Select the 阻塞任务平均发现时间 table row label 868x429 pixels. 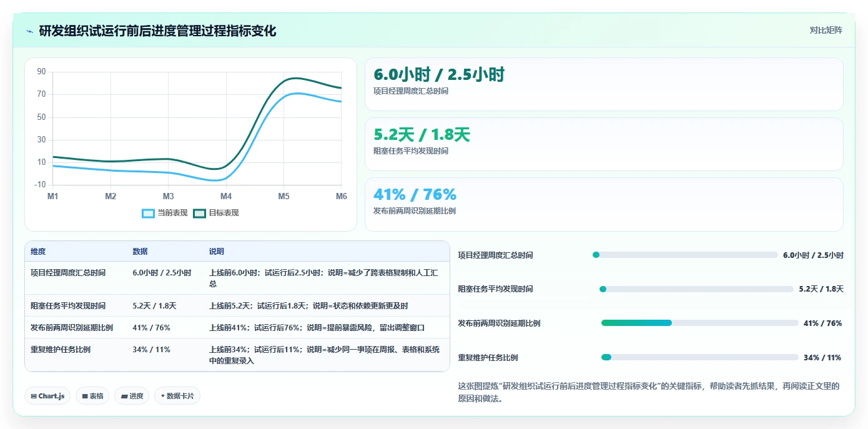tap(68, 306)
